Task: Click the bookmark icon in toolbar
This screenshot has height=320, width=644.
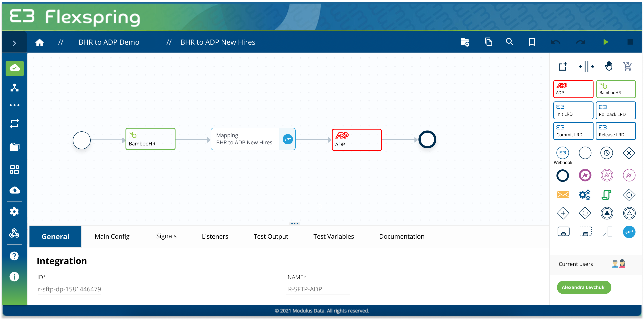Action: pyautogui.click(x=532, y=42)
